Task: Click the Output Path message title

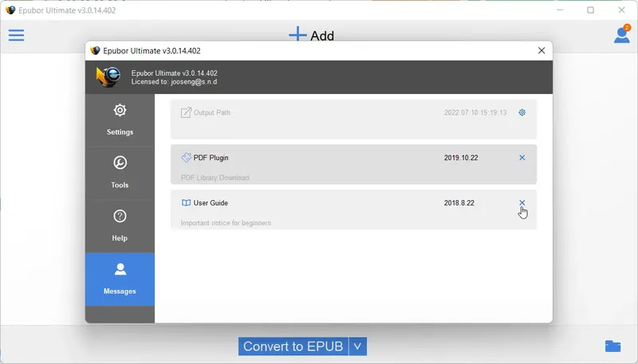Action: [212, 112]
